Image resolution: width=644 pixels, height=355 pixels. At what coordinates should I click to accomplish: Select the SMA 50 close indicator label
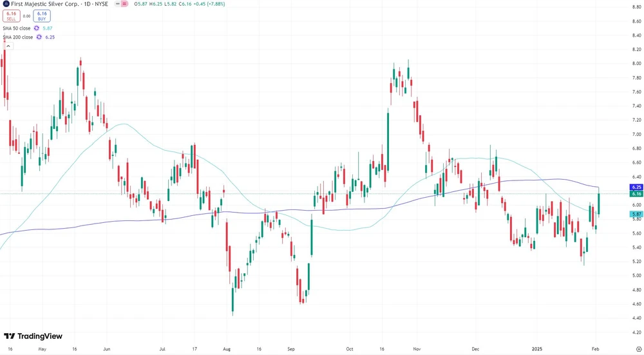pyautogui.click(x=17, y=28)
